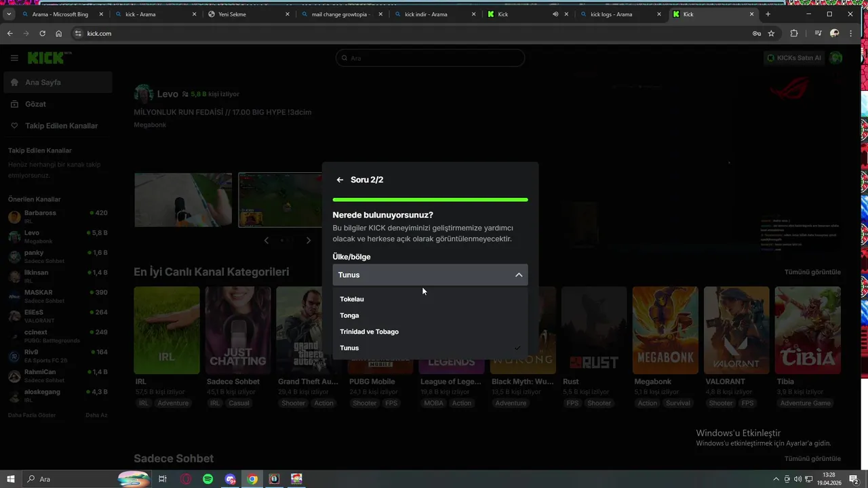Open the Just Chatting category card
The width and height of the screenshot is (868, 488).
238,330
